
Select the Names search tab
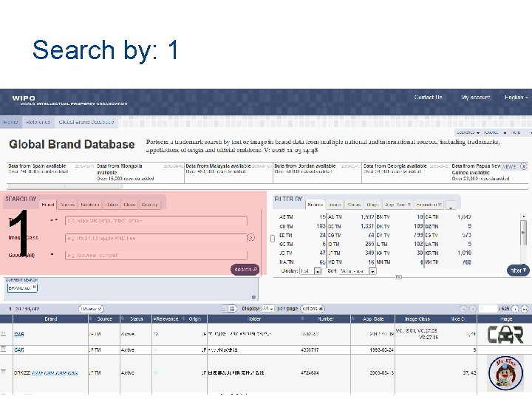67,205
